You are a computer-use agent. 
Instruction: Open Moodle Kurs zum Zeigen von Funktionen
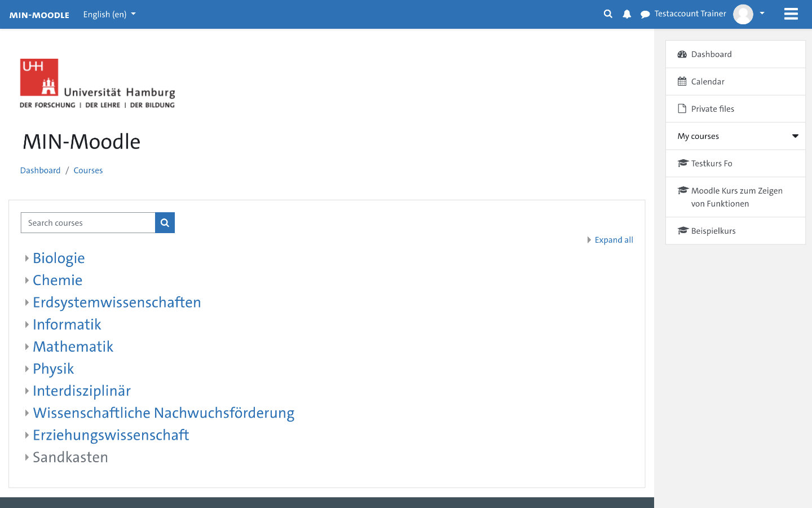point(735,197)
